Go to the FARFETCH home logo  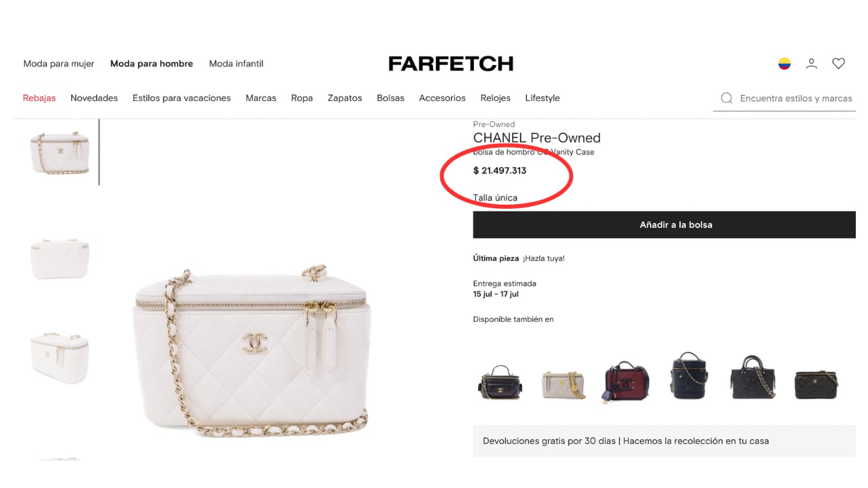[x=451, y=64]
